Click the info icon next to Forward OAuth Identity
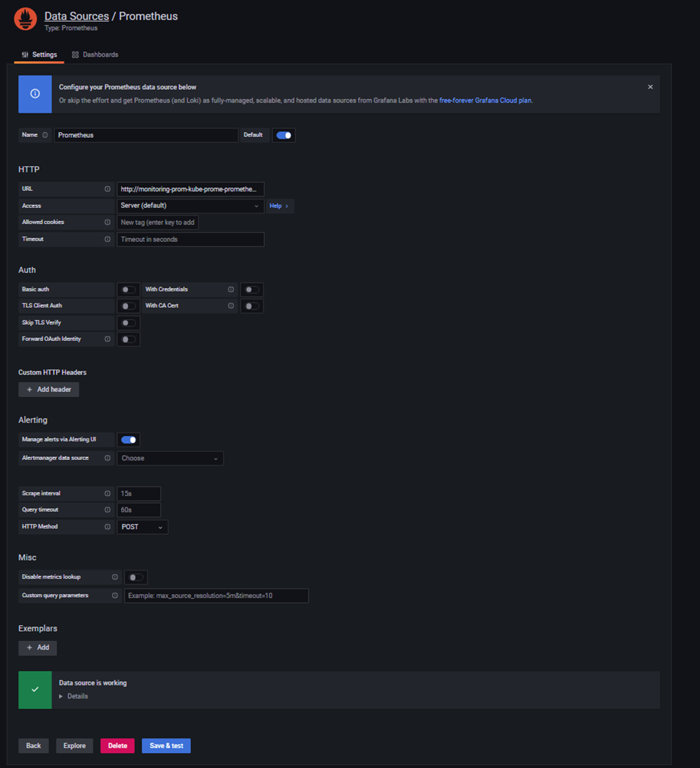700x768 pixels. (107, 339)
